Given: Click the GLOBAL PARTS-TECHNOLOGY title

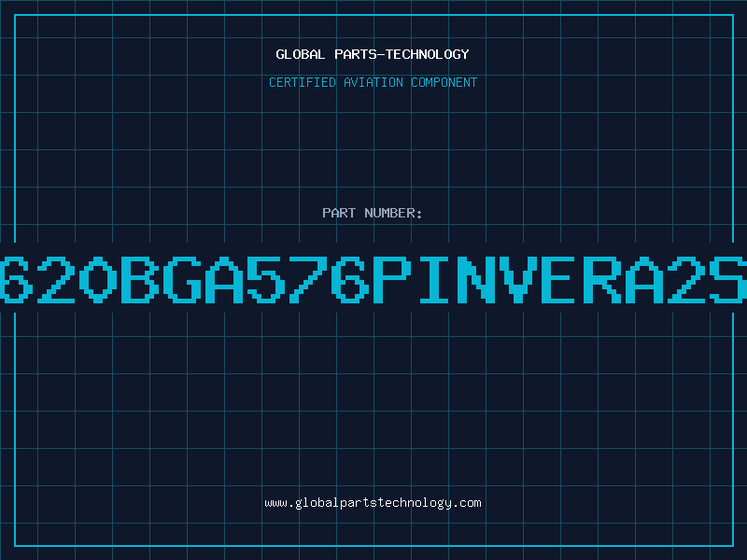Looking at the screenshot, I should (x=373, y=54).
